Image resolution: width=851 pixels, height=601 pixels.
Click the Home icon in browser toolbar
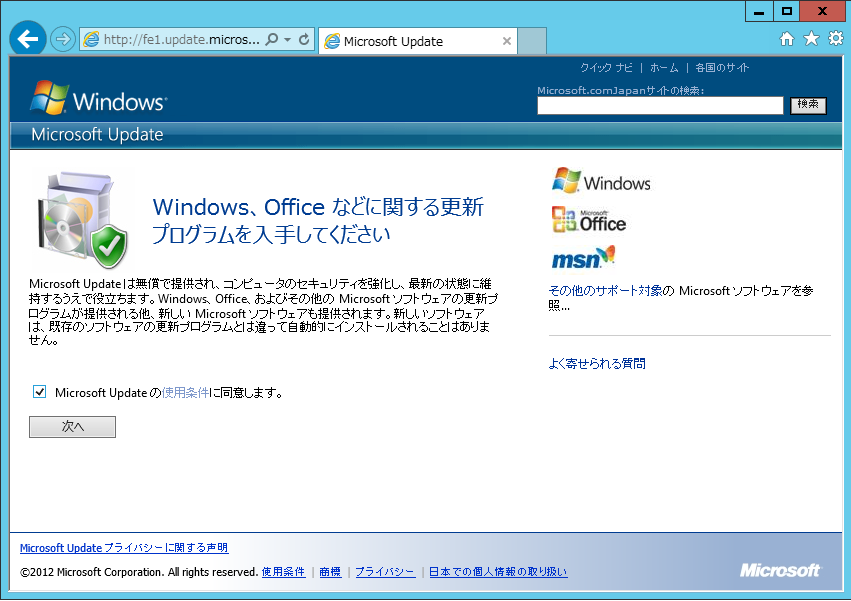[786, 39]
